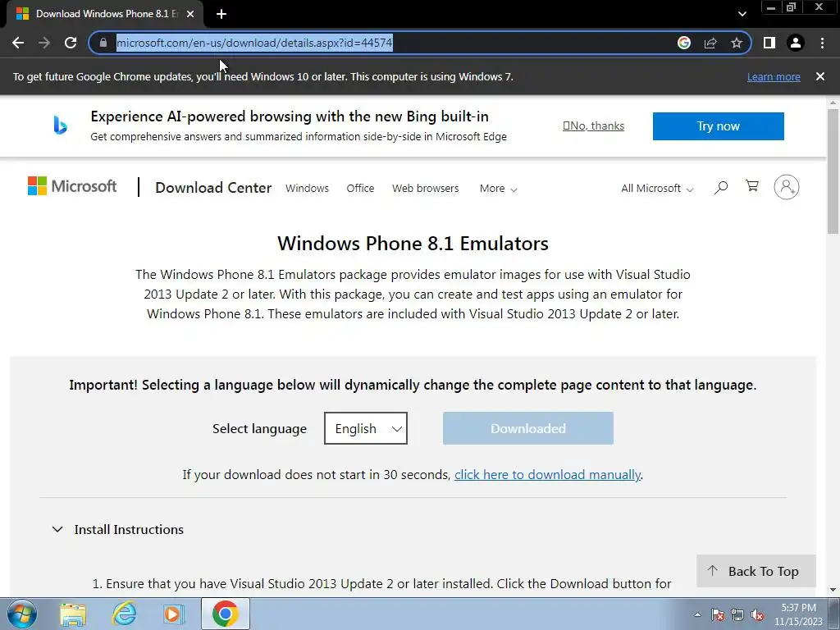840x630 pixels.
Task: Launch Internet Explorer from taskbar
Action: pyautogui.click(x=124, y=614)
